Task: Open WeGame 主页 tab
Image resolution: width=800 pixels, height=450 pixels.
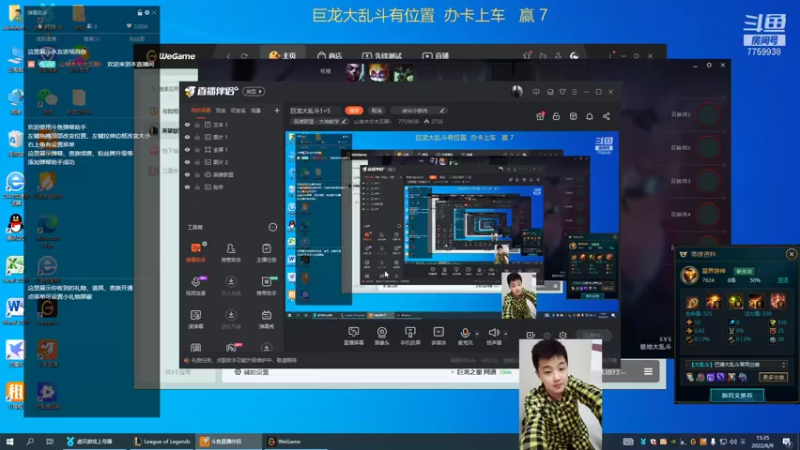Action: 283,56
